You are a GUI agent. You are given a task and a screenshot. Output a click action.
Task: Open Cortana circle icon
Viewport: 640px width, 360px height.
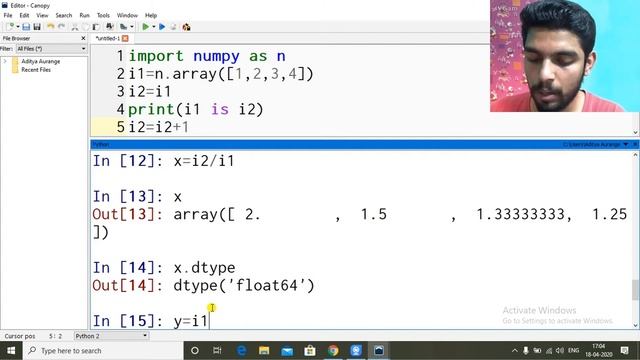pos(195,351)
